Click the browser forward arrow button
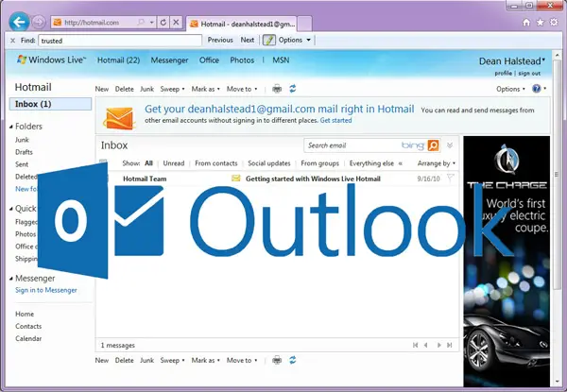 coord(39,23)
